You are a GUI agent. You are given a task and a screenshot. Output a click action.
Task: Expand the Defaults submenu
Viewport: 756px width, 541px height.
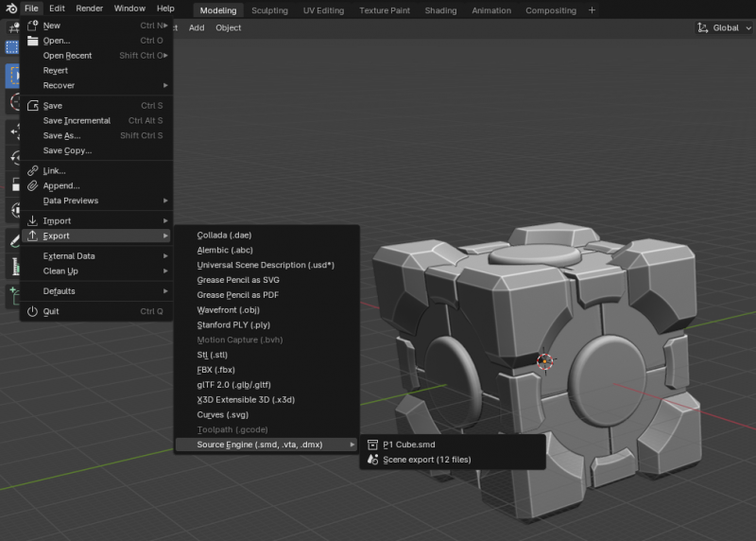click(96, 291)
